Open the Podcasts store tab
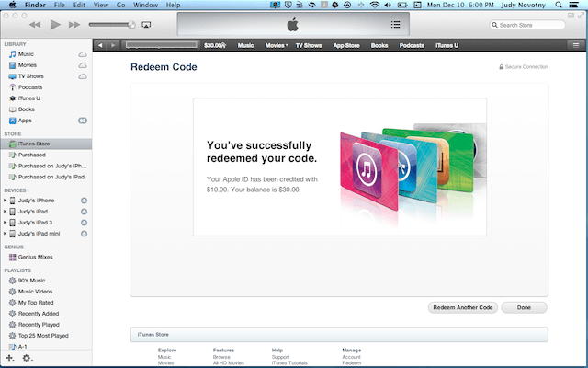Screen dimensions: 588x368 coord(412,45)
